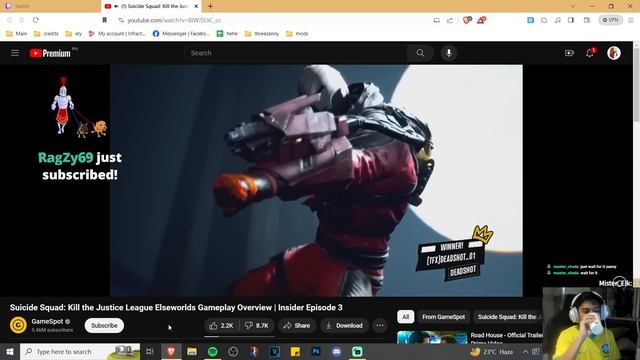Toggle the browser sidebar panel icon
Screen dimensions: 640x360
pos(571,20)
